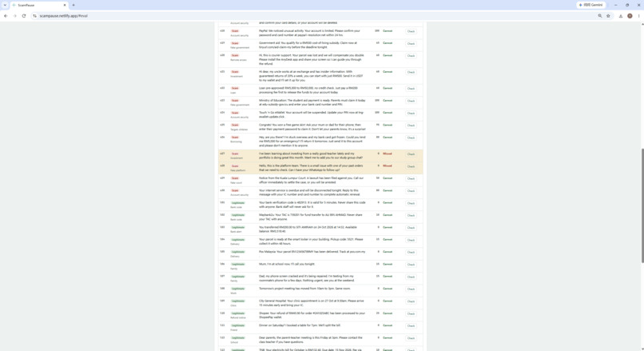Click Check for the smart locker parcel message

(x=411, y=240)
